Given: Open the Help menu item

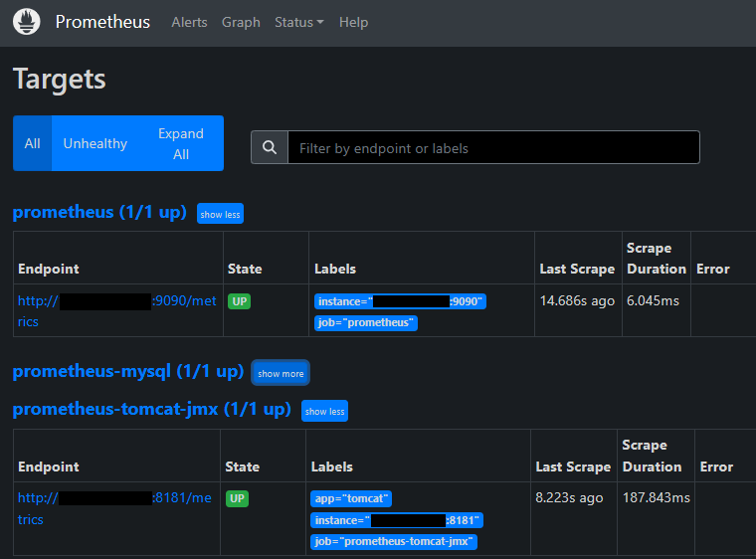Looking at the screenshot, I should pos(353,22).
